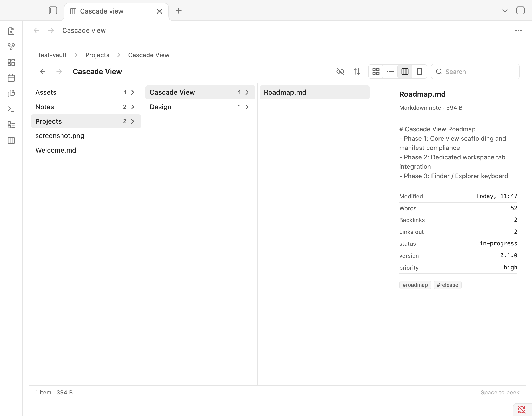Expand the Notes folder chevron

pos(133,107)
